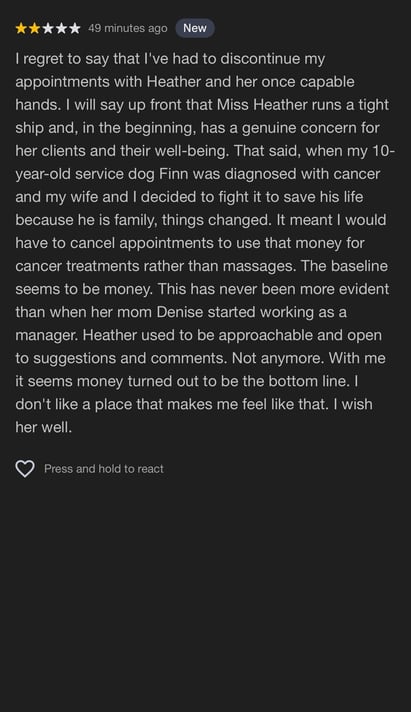Select the first gold star
This screenshot has width=411, height=712.
(x=21, y=29)
